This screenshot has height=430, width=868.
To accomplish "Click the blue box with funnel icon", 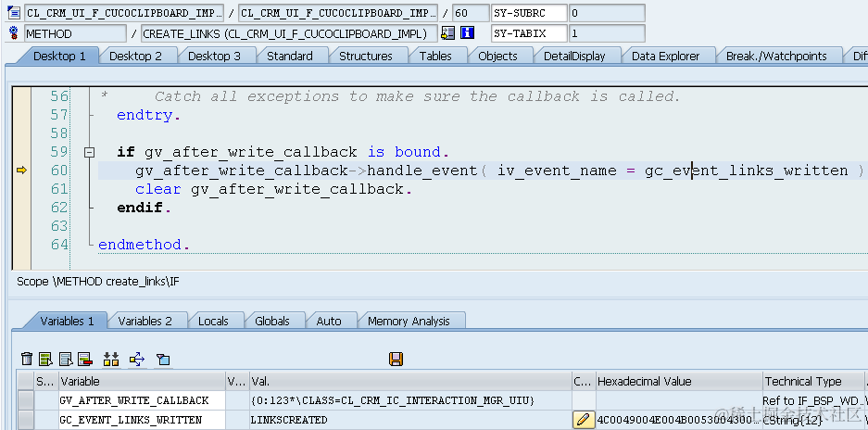I will click(163, 359).
